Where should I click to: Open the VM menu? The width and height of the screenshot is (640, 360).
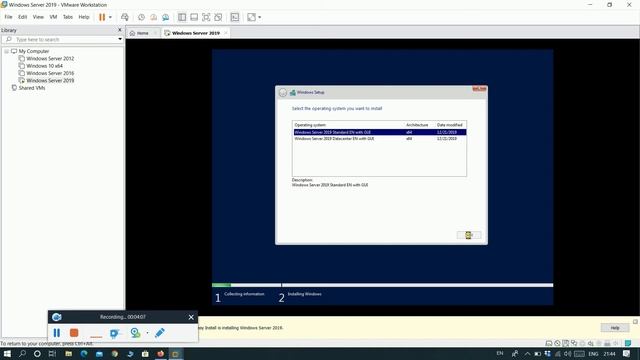tap(53, 17)
